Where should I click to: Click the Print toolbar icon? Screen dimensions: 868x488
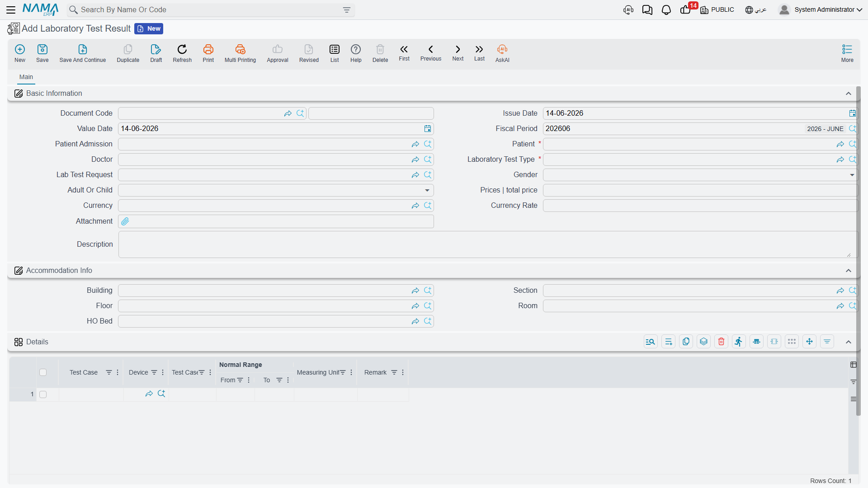click(x=208, y=49)
